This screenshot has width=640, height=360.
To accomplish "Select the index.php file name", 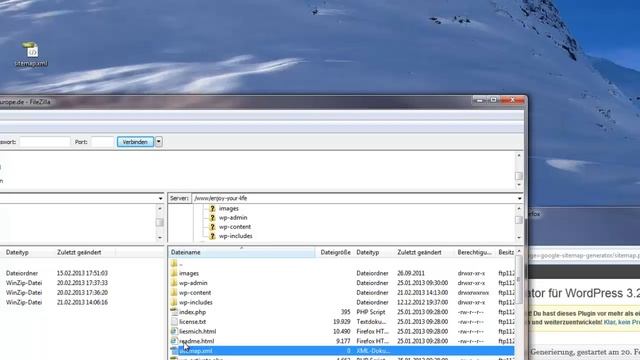I will tap(192, 312).
